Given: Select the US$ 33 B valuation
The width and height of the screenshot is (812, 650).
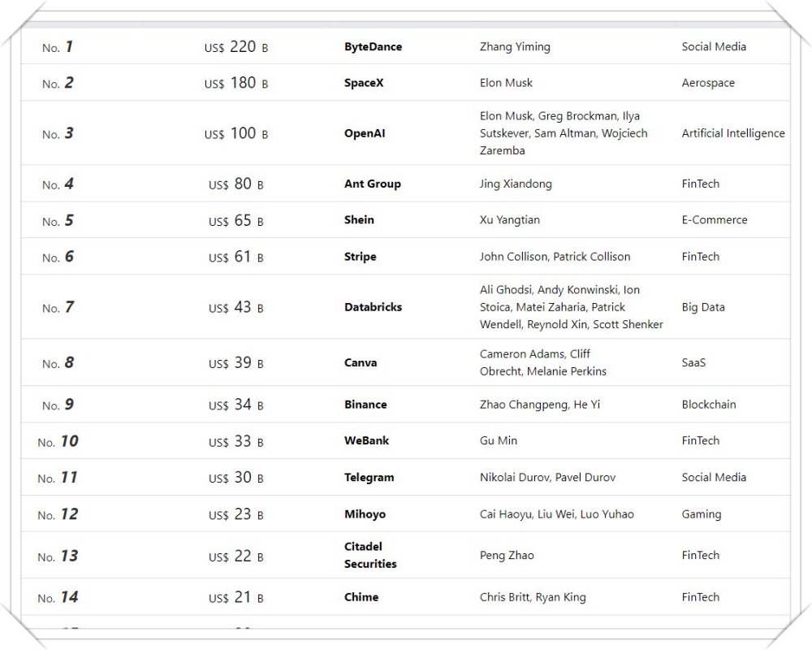Looking at the screenshot, I should pos(236,441).
